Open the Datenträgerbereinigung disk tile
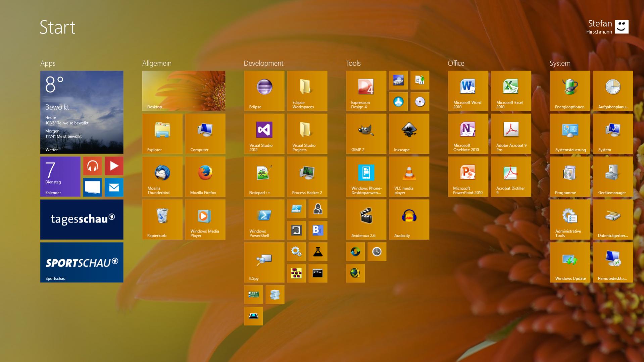This screenshot has height=362, width=644. point(613,219)
